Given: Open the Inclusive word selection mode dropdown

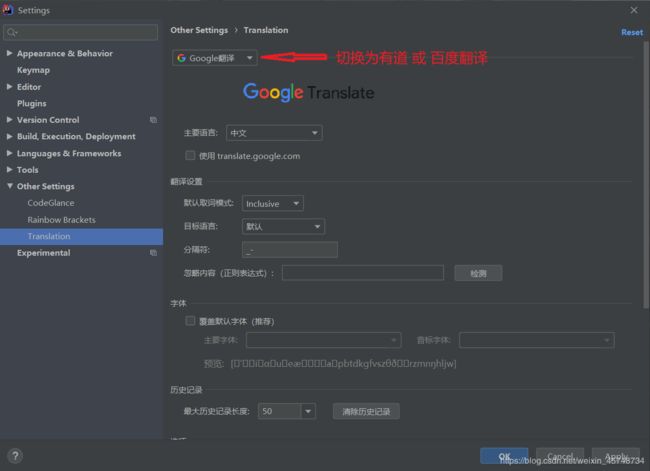Looking at the screenshot, I should point(273,204).
